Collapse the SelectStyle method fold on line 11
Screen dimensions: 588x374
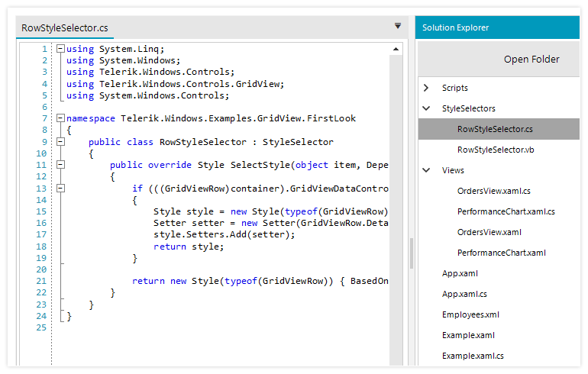click(60, 165)
